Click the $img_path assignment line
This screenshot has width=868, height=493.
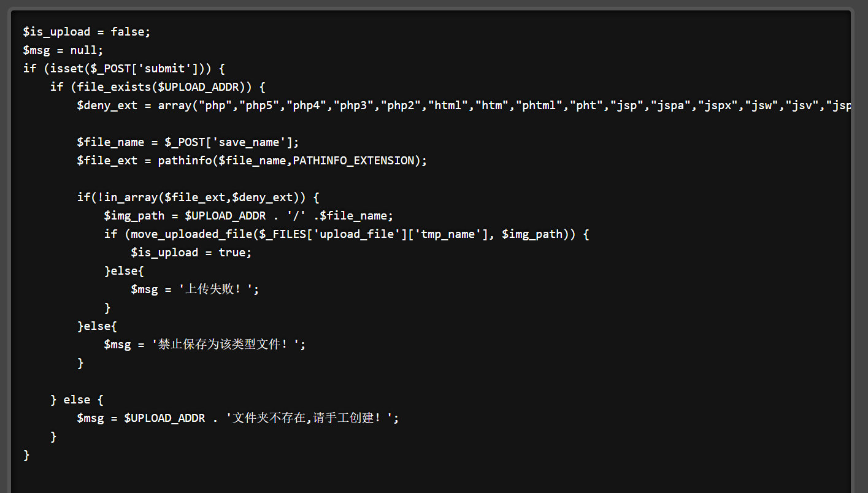click(248, 216)
